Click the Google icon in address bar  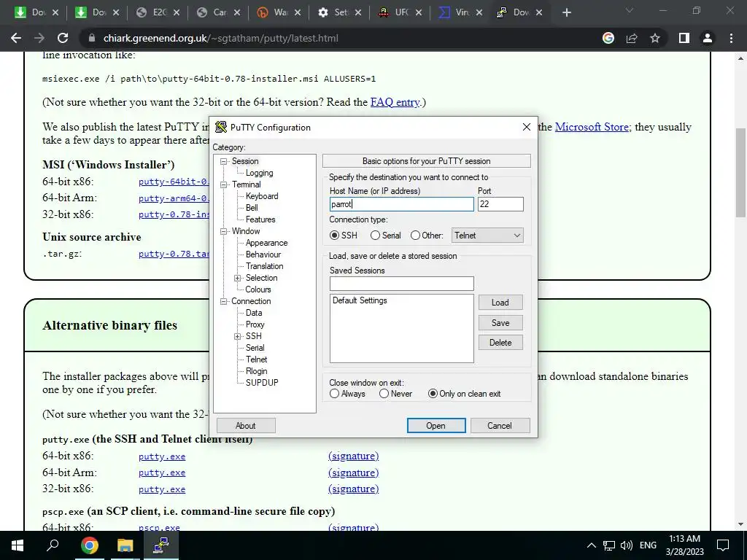point(608,38)
